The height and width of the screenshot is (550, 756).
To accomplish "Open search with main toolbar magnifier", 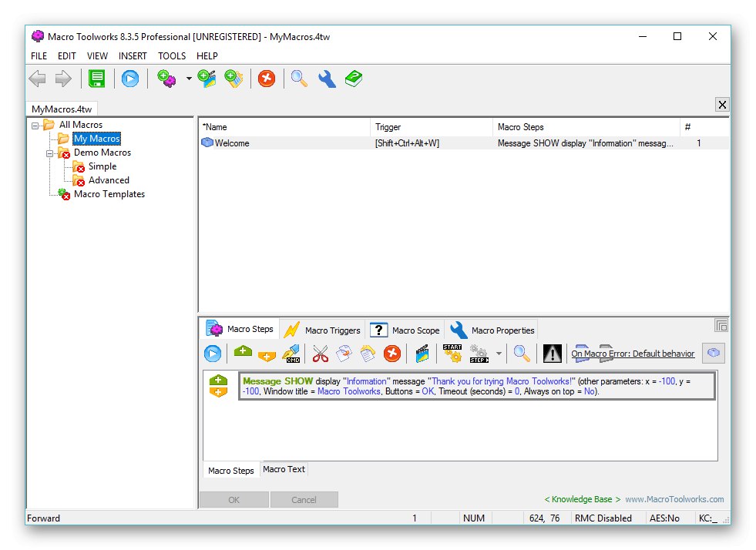I will click(x=299, y=79).
